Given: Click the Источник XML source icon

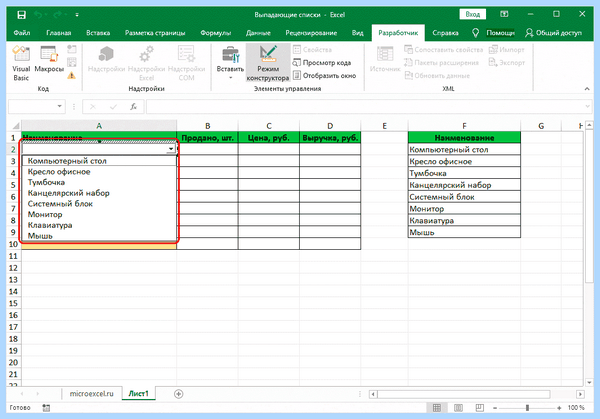Looking at the screenshot, I should coord(385,59).
